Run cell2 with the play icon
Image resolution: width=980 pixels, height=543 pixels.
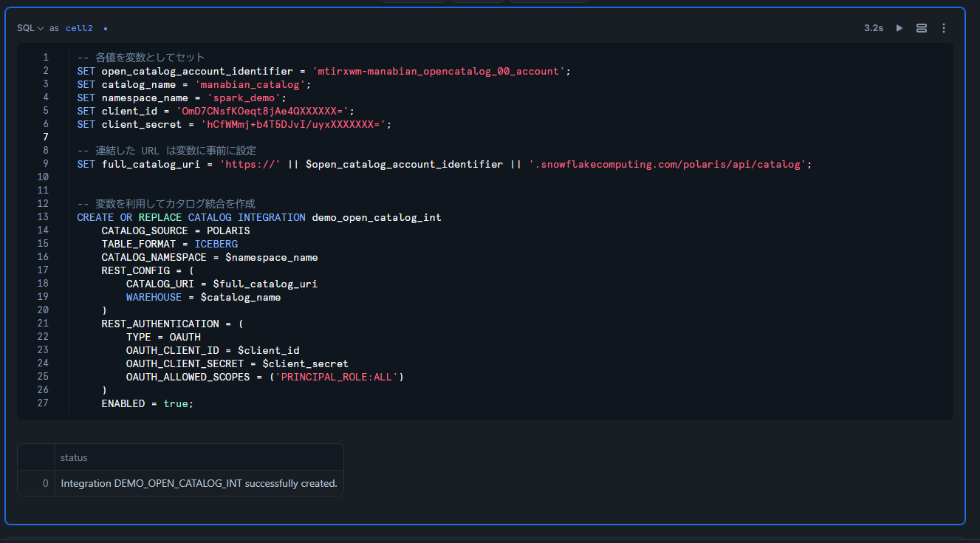coord(899,28)
